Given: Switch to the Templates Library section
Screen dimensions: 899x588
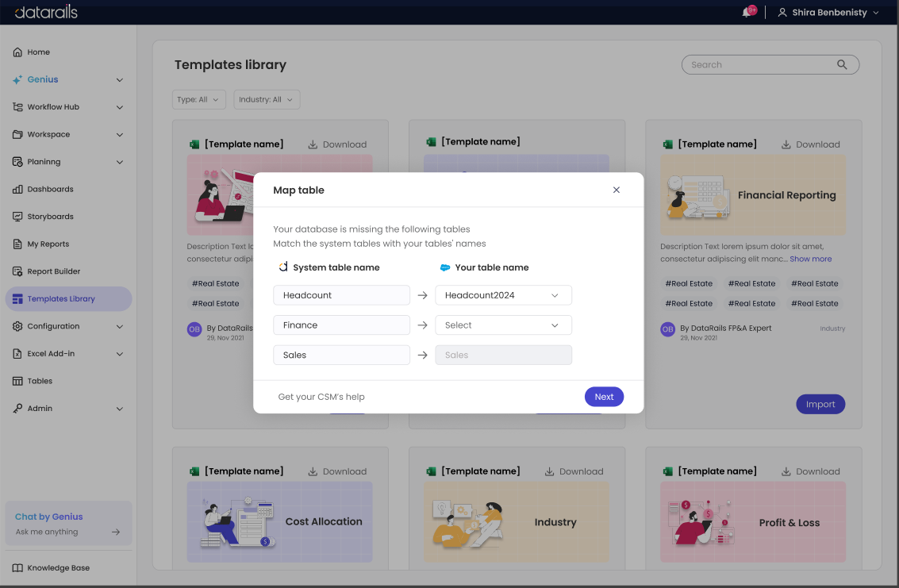Looking at the screenshot, I should click(60, 298).
